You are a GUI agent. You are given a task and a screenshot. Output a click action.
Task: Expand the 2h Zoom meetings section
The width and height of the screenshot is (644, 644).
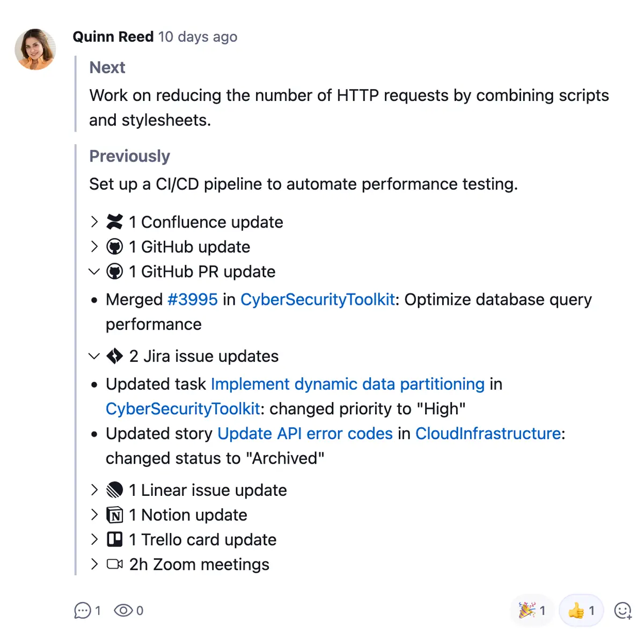pyautogui.click(x=93, y=564)
